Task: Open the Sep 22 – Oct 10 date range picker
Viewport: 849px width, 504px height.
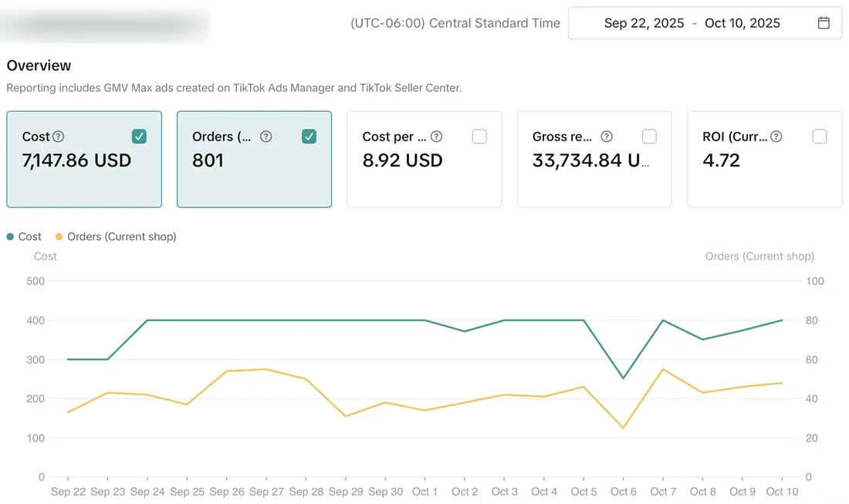Action: coord(705,22)
